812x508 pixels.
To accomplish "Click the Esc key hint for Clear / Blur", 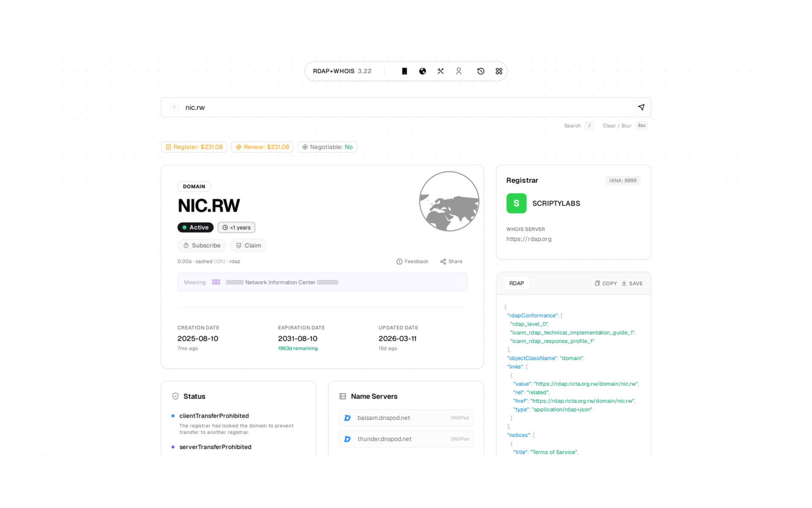I will [x=642, y=126].
